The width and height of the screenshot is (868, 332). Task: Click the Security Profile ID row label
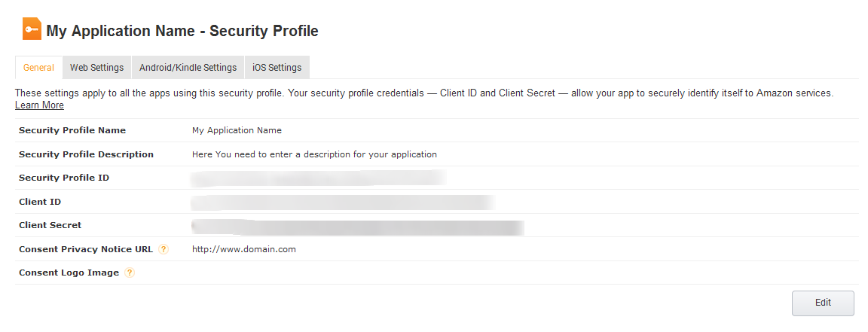click(x=64, y=178)
